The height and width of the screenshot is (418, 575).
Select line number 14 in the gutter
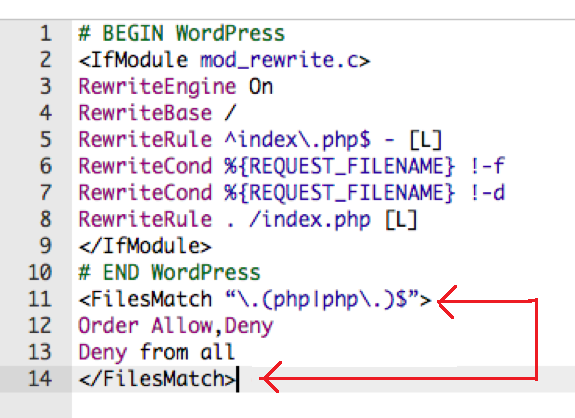(x=40, y=379)
